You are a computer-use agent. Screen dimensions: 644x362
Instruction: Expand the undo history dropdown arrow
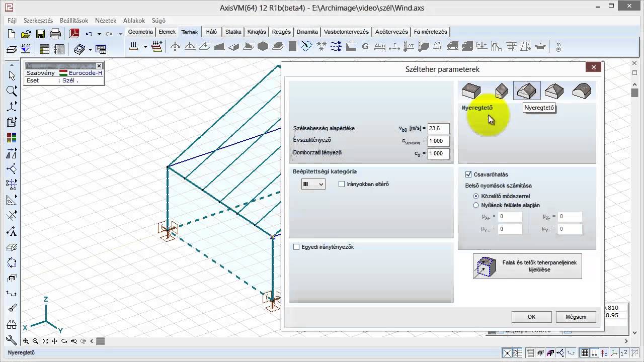(99, 34)
